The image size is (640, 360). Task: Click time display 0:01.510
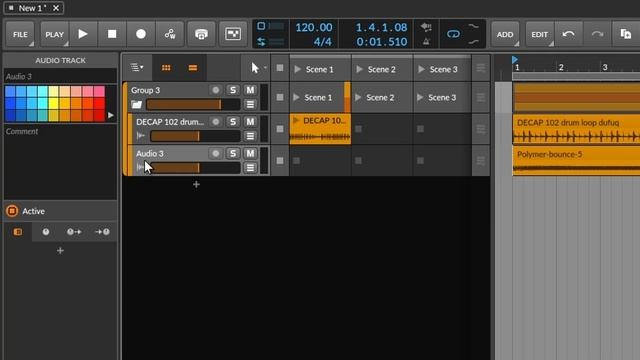(x=381, y=42)
